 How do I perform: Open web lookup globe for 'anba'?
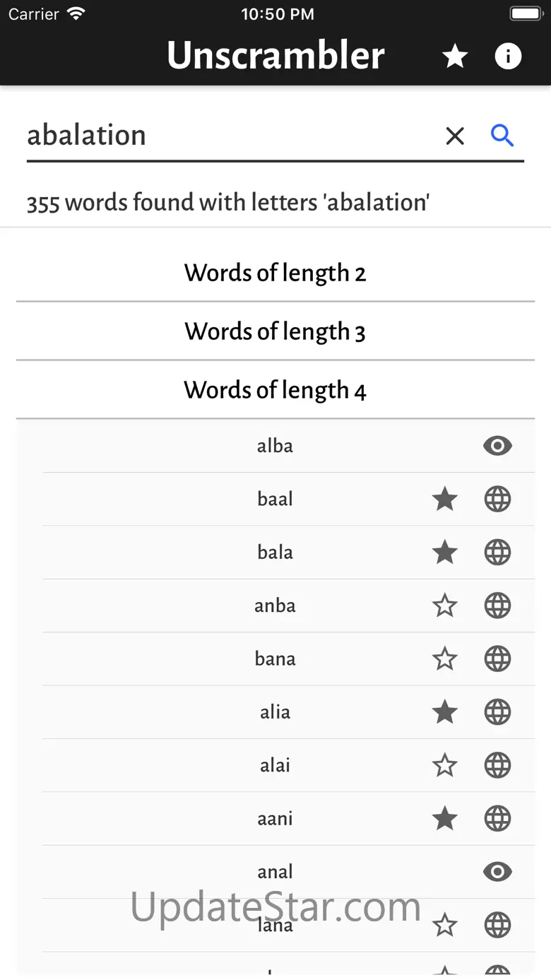497,606
